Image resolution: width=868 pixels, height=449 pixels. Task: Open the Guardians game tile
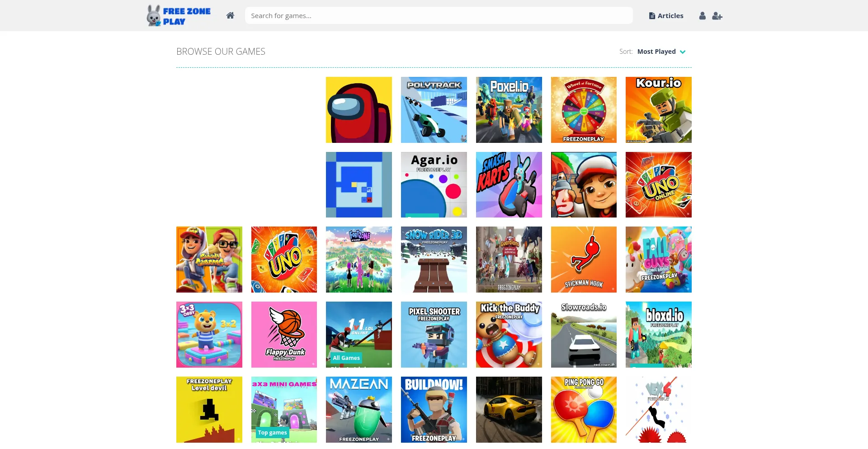coord(509,260)
